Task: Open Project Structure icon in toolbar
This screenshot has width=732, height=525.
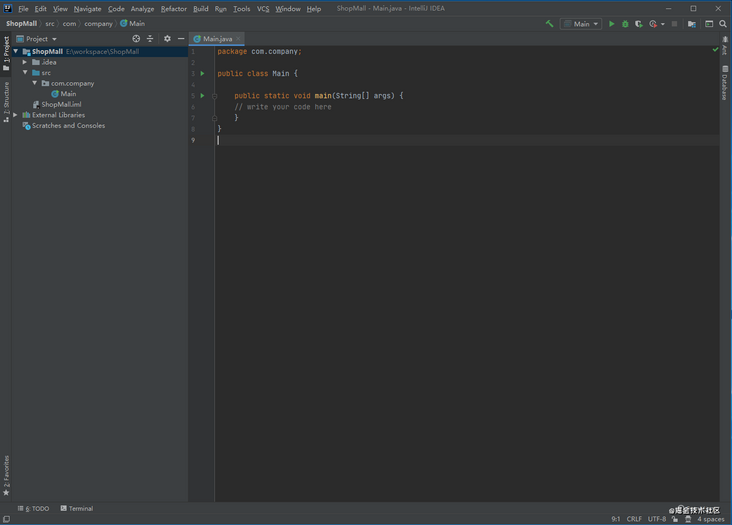Action: coord(691,24)
